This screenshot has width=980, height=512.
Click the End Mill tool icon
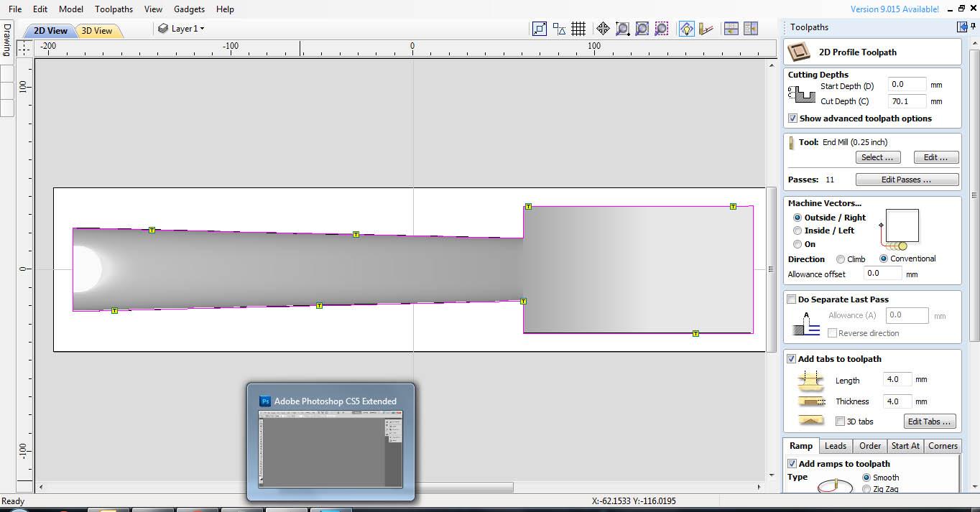pyautogui.click(x=792, y=142)
